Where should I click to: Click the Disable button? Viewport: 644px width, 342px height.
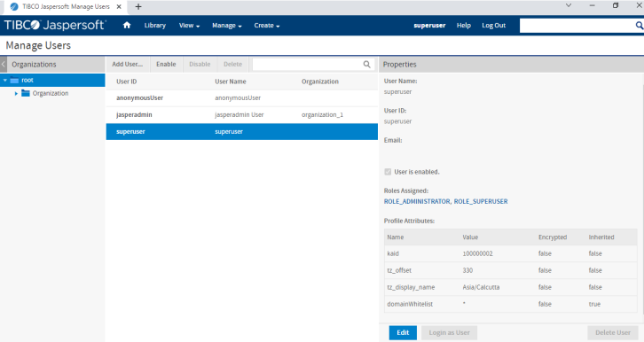click(200, 65)
